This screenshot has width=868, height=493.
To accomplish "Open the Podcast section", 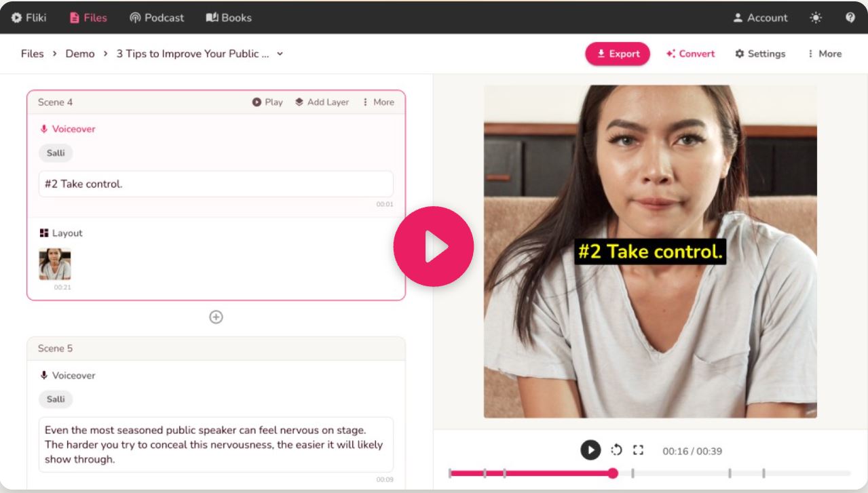I will (x=156, y=18).
